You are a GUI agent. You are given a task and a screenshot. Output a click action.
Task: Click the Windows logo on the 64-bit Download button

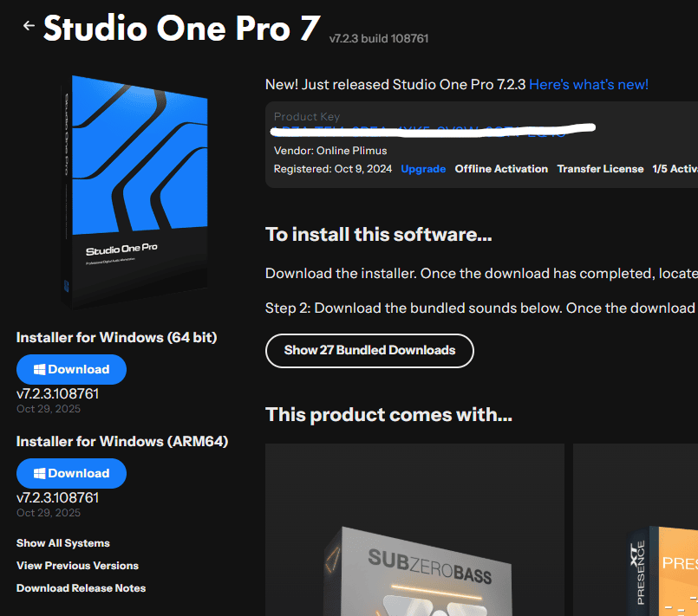click(x=39, y=370)
